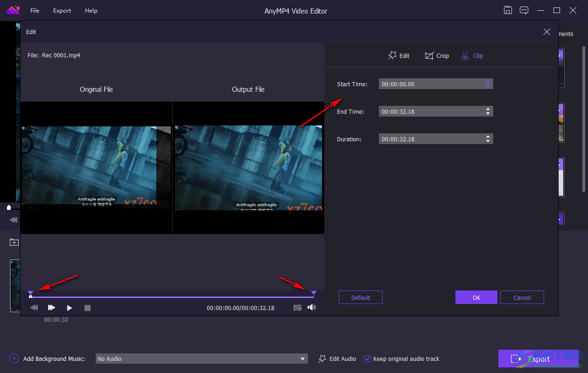588x373 pixels.
Task: Stop the clip preview
Action: coord(87,308)
